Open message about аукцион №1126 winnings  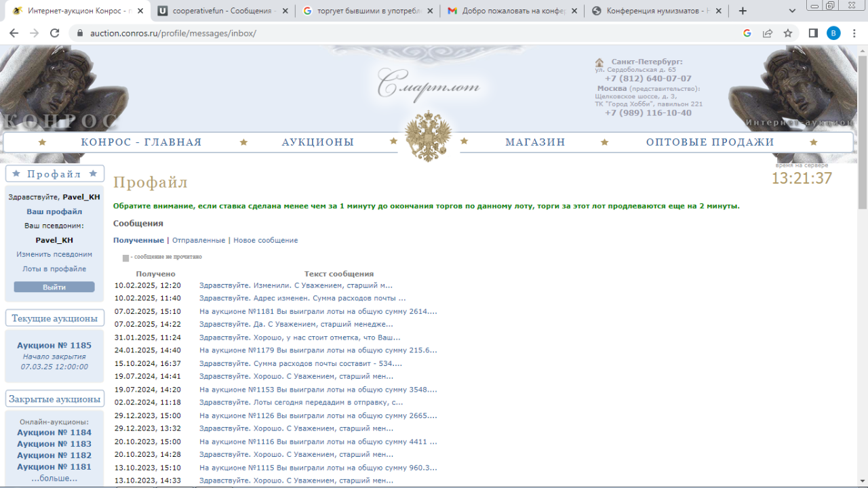point(318,415)
